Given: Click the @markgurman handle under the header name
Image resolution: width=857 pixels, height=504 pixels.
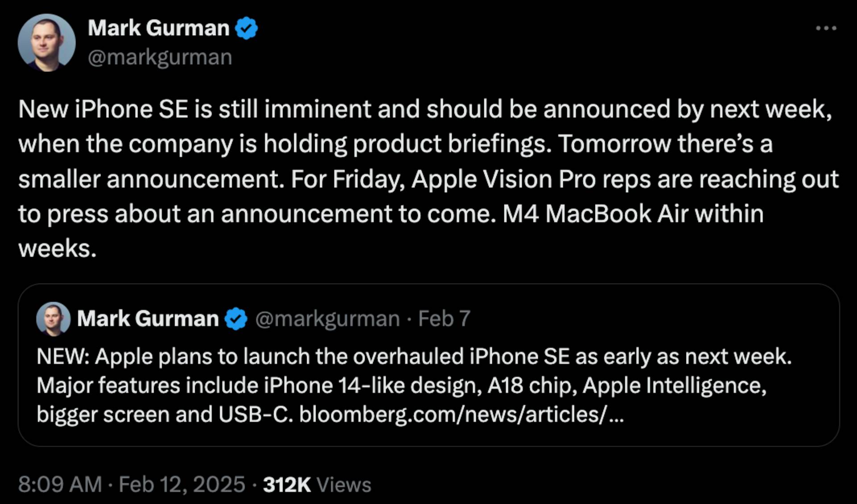Looking at the screenshot, I should tap(160, 58).
